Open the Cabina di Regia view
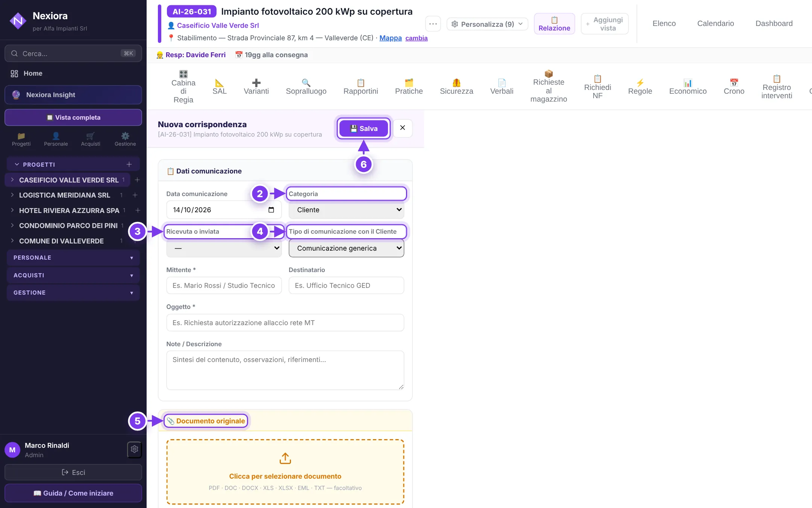Viewport: 812px width, 508px height. 183,87
